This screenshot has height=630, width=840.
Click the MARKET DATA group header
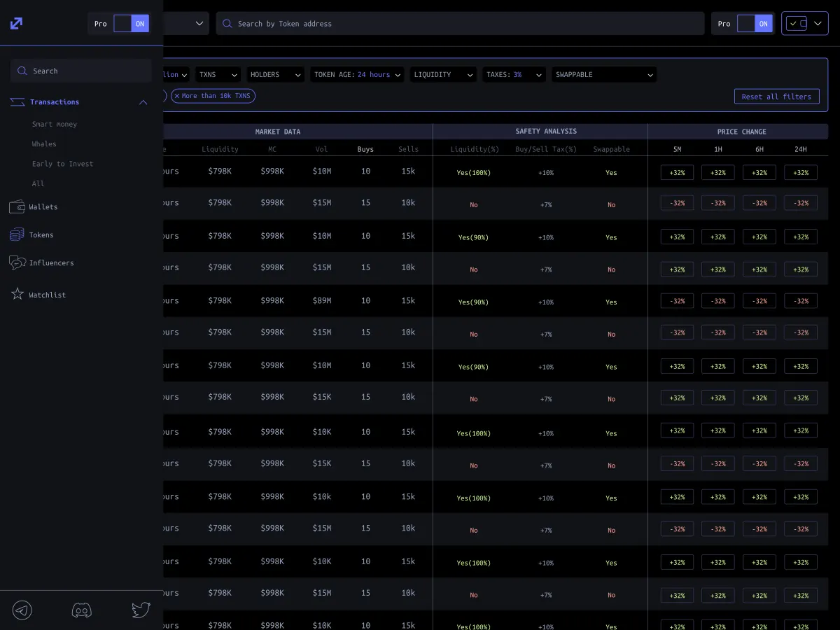pyautogui.click(x=278, y=132)
